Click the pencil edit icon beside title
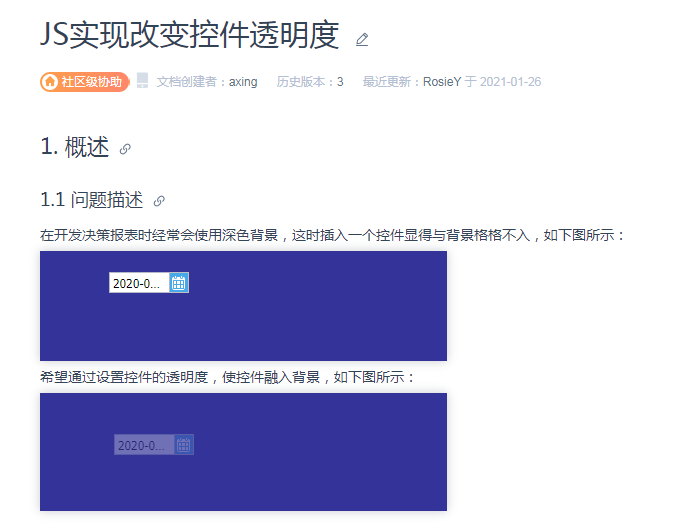Image resolution: width=692 pixels, height=529 pixels. tap(362, 40)
